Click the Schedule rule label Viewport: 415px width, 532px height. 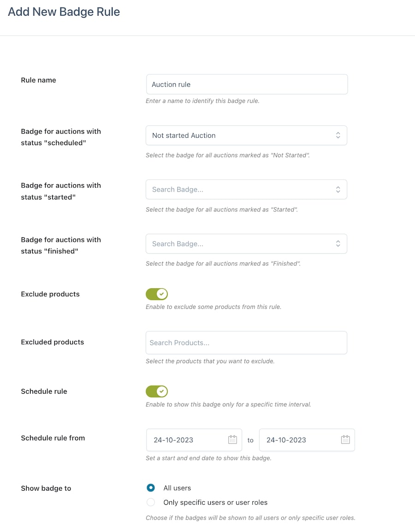point(44,392)
